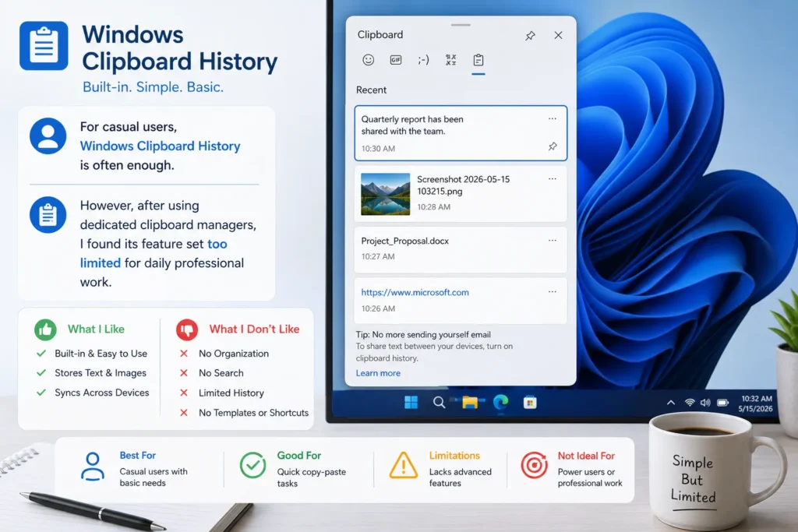Click the Clipboard panel title
Image resolution: width=798 pixels, height=532 pixels.
tap(380, 34)
